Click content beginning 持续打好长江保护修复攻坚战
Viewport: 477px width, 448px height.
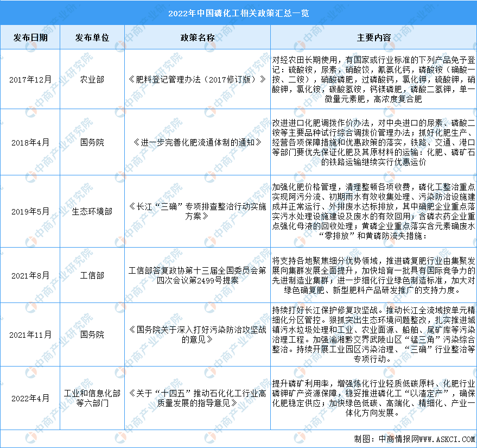click(373, 335)
